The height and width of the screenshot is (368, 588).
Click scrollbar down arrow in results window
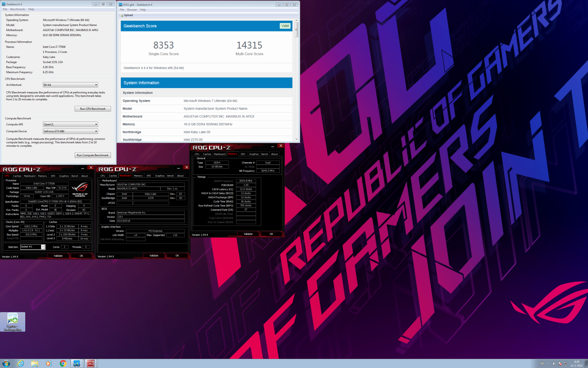296,140
